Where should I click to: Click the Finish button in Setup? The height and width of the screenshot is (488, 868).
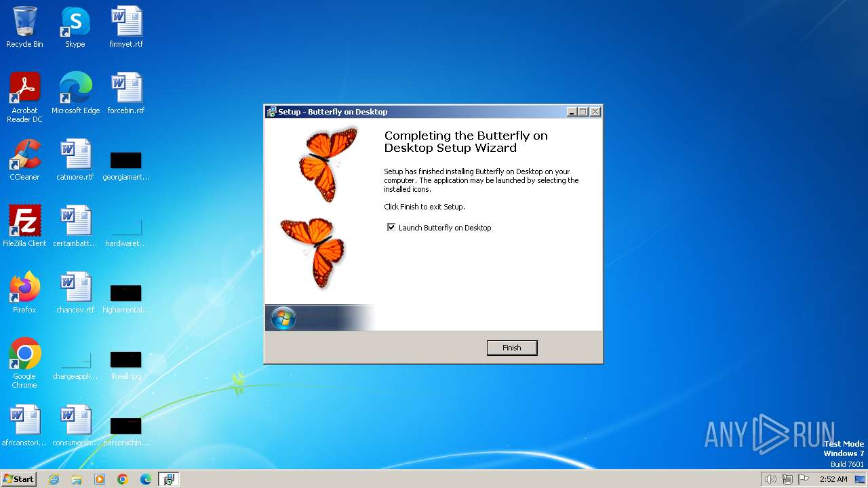512,348
